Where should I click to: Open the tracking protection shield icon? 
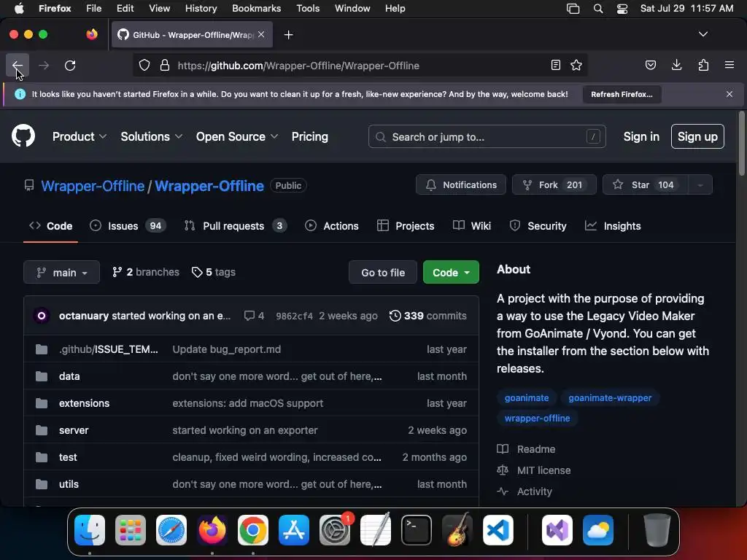point(144,65)
